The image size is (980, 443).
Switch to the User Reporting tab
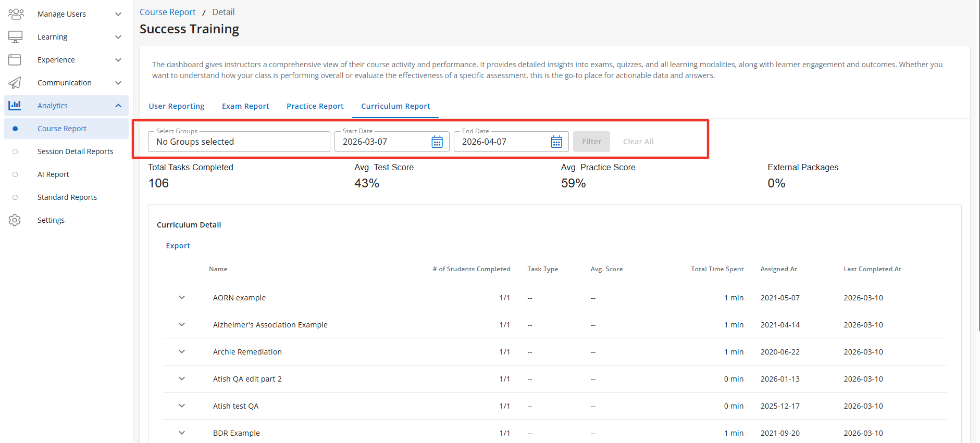pyautogui.click(x=177, y=106)
